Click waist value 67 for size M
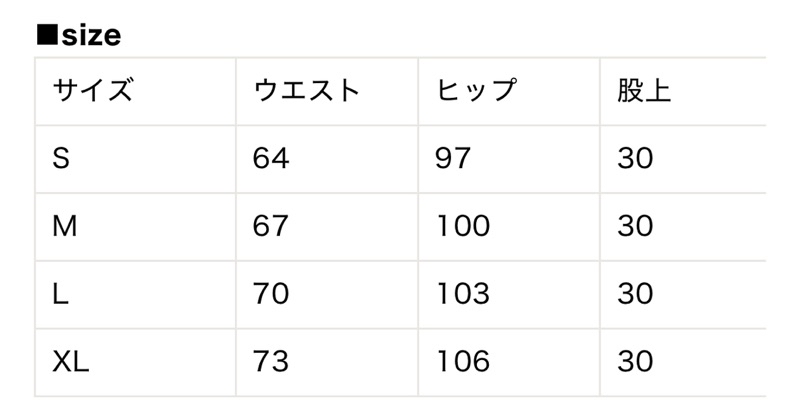Viewport: 800px width, 418px height. 270,226
